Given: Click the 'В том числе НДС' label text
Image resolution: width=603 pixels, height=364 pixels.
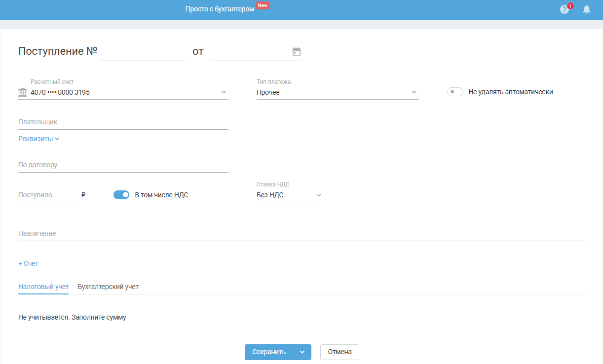Looking at the screenshot, I should (162, 195).
